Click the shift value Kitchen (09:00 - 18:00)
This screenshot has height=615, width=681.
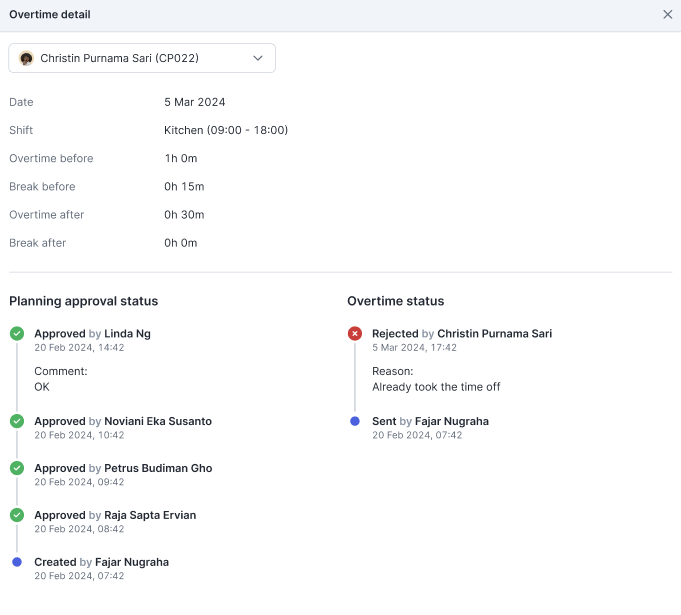tap(226, 130)
